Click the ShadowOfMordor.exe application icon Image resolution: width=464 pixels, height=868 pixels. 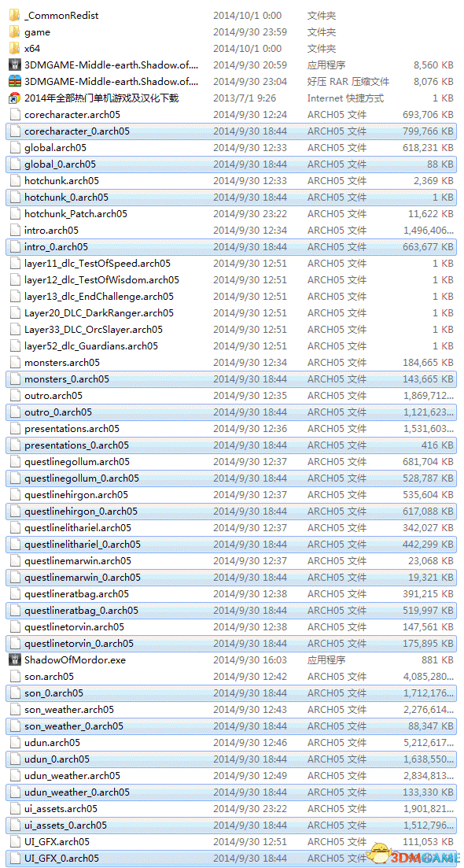(x=14, y=660)
